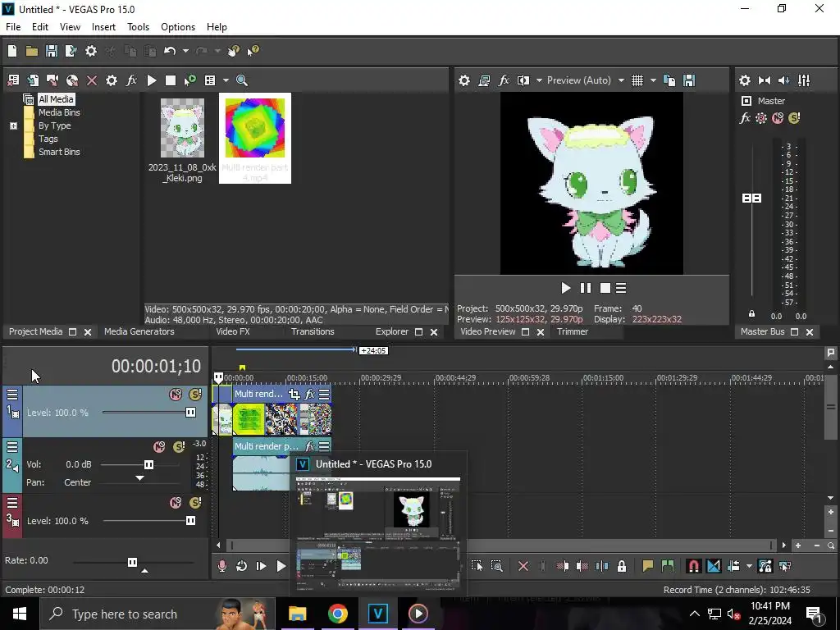Save the project with the floppy disk icon
840x630 pixels.
52,51
